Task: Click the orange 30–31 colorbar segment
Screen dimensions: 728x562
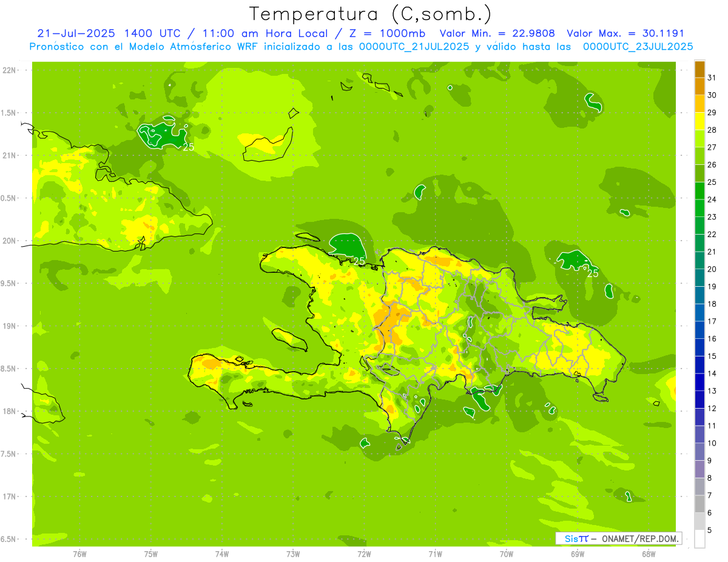Action: pyautogui.click(x=699, y=86)
